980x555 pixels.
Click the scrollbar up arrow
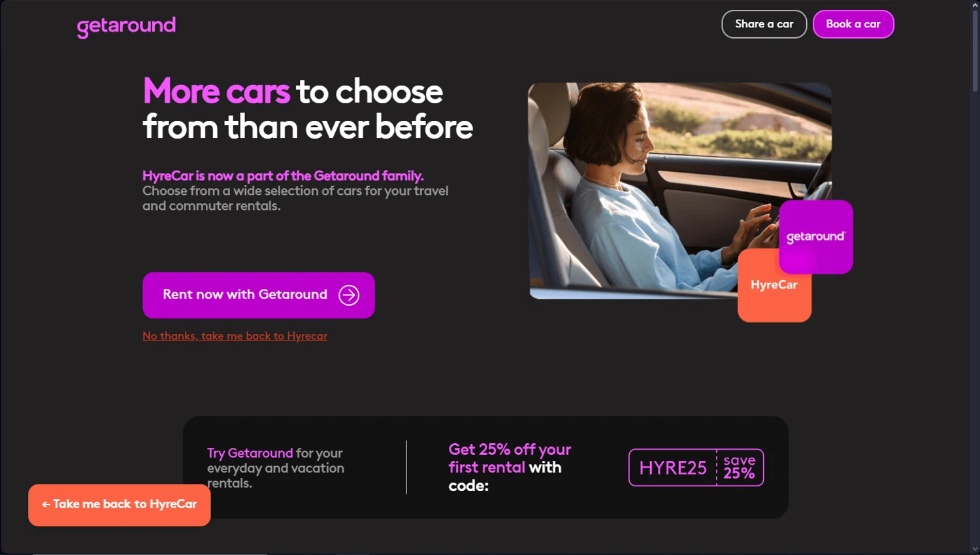coord(975,5)
